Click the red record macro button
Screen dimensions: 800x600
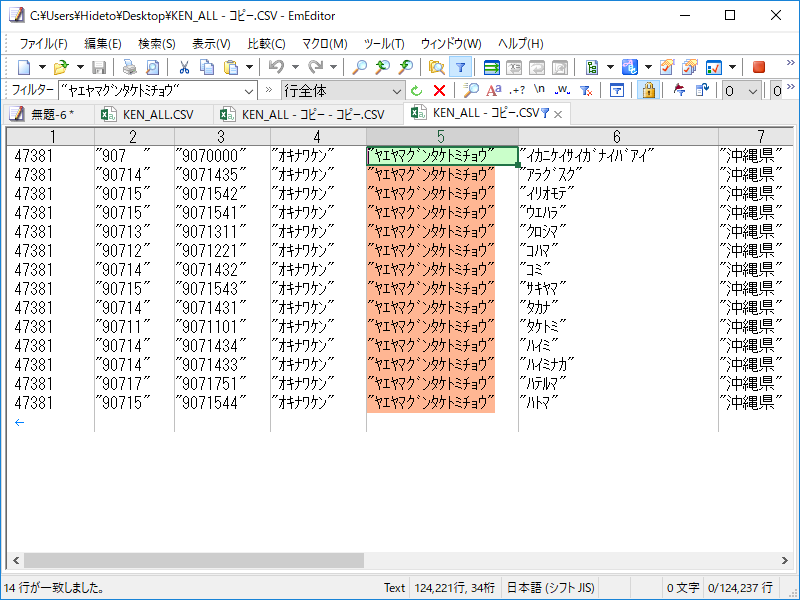(x=759, y=67)
